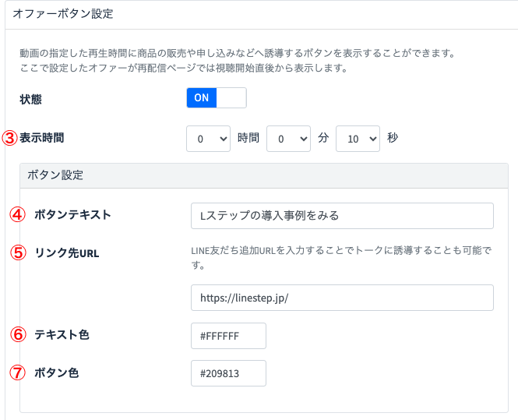Image resolution: width=518 pixels, height=420 pixels.
Task: Click the テキスト色 #FFFFFF color field
Action: (x=228, y=336)
